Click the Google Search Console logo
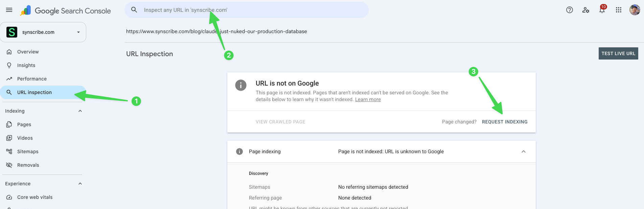Viewport: 644px width, 209px height. point(66,11)
